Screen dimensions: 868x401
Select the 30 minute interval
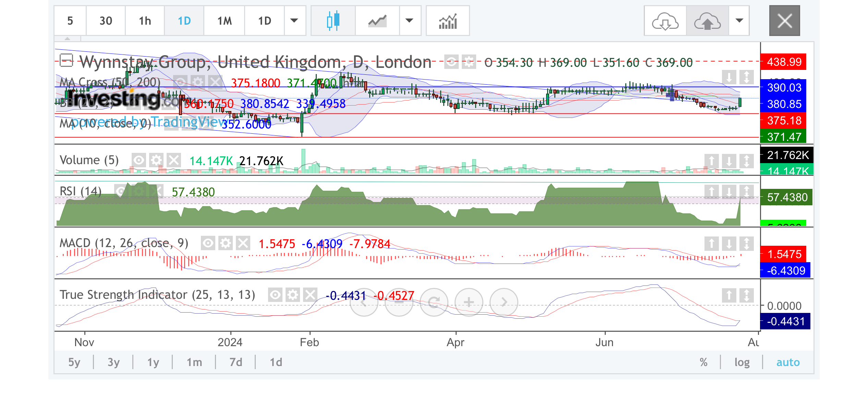106,21
